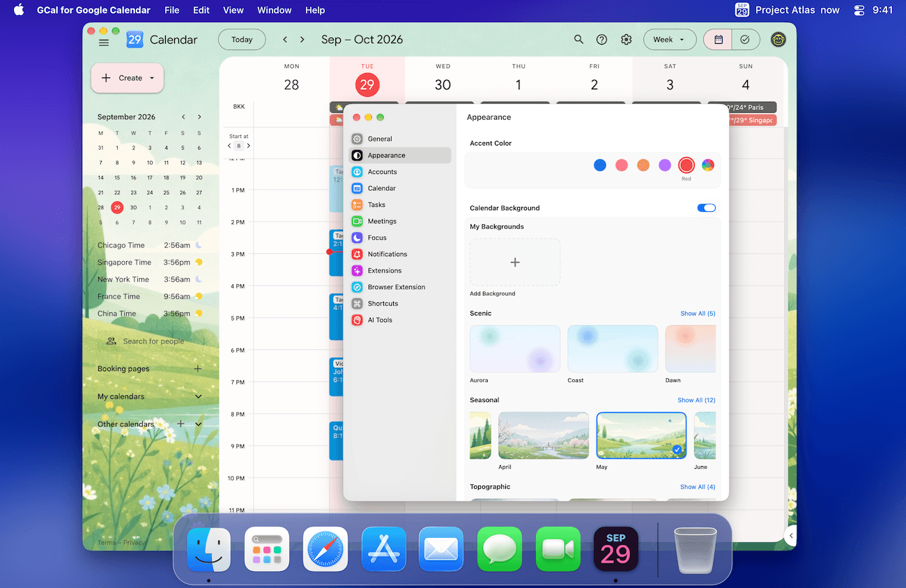Viewport: 906px width, 588px height.
Task: Open the Appearance settings tab
Action: coord(400,155)
